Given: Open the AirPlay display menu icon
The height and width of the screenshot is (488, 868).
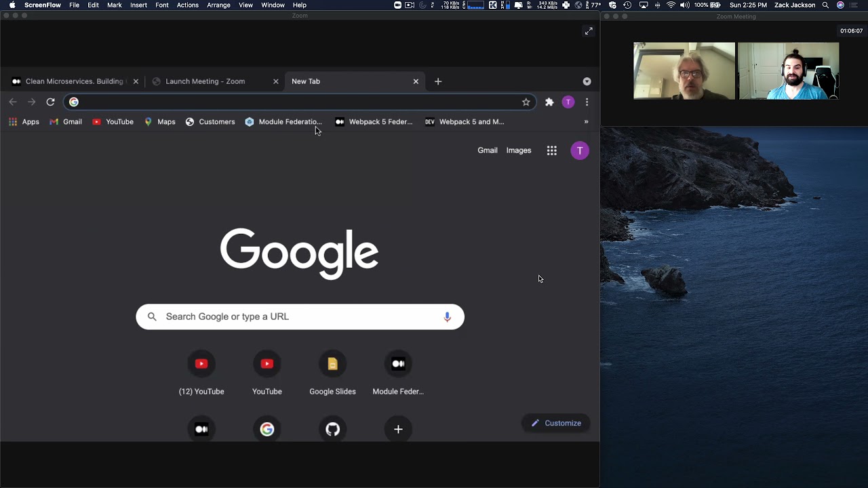Looking at the screenshot, I should tap(644, 5).
